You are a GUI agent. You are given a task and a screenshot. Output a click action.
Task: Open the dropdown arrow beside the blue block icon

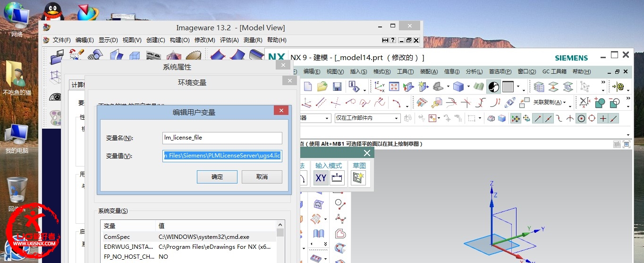coord(468,87)
